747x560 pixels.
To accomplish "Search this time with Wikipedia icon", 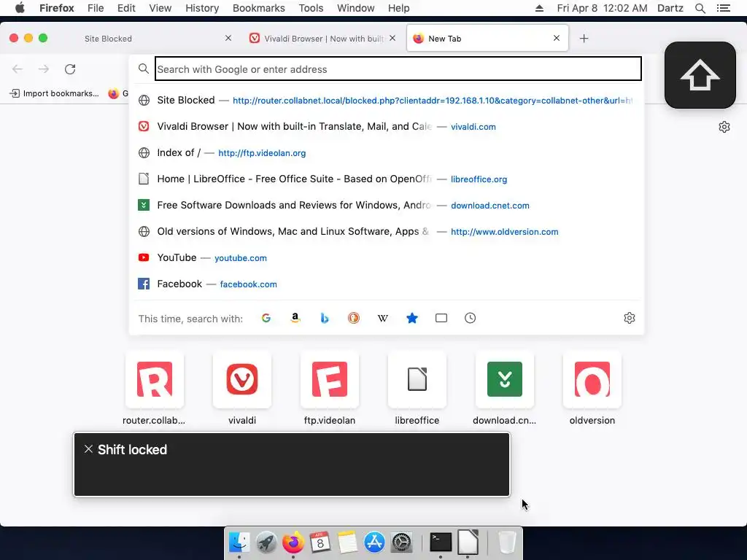I will [382, 318].
